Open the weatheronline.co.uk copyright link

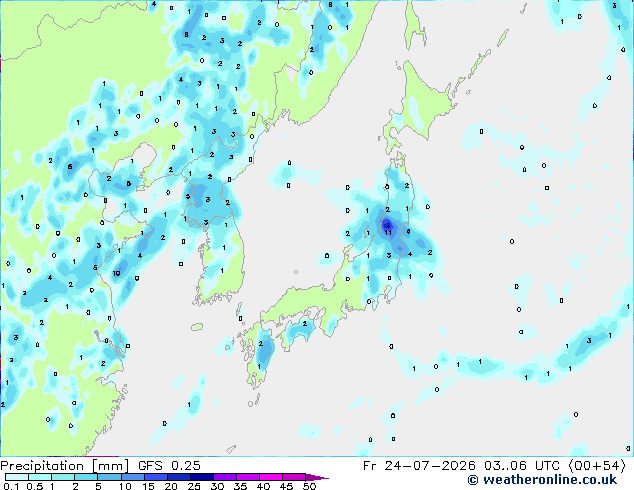(x=542, y=480)
